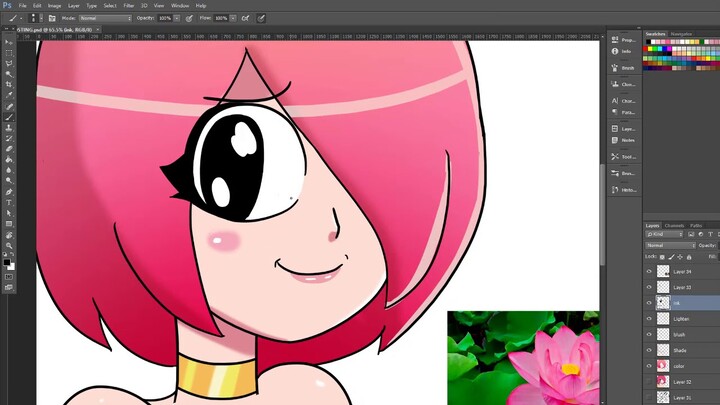Toggle pressure for opacity button
This screenshot has width=720, height=405.
point(189,18)
